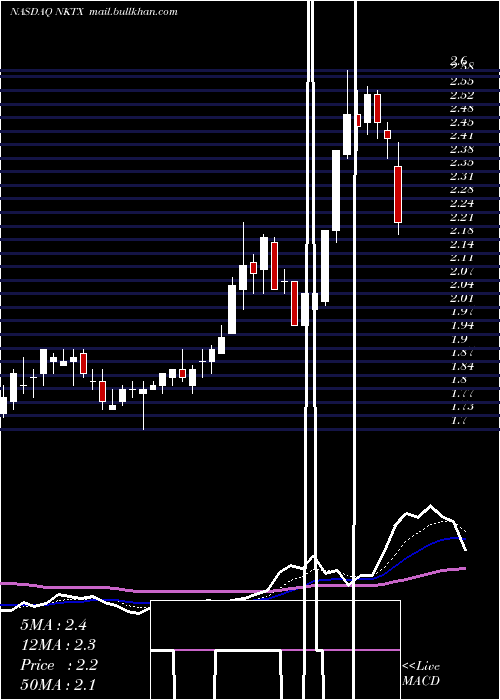This screenshot has height=700, width=500.
Task: Click the 50MA : 2.1 readout
Action: click(58, 684)
